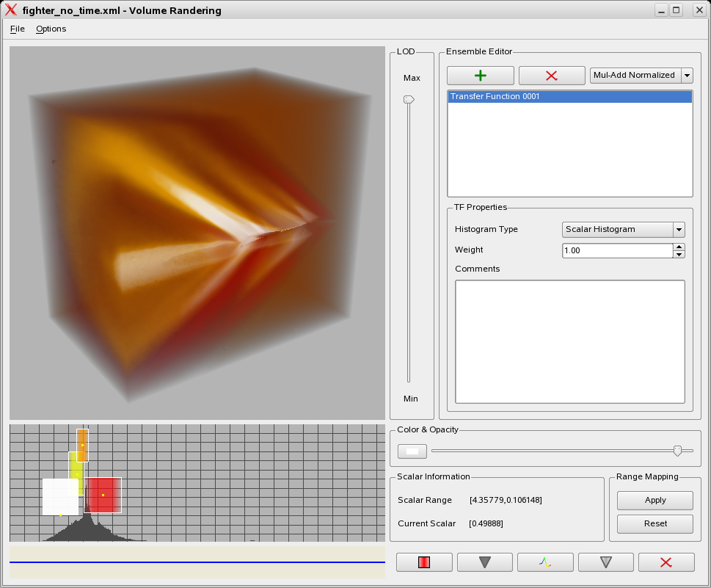
Task: Open the File menu
Action: click(x=17, y=29)
